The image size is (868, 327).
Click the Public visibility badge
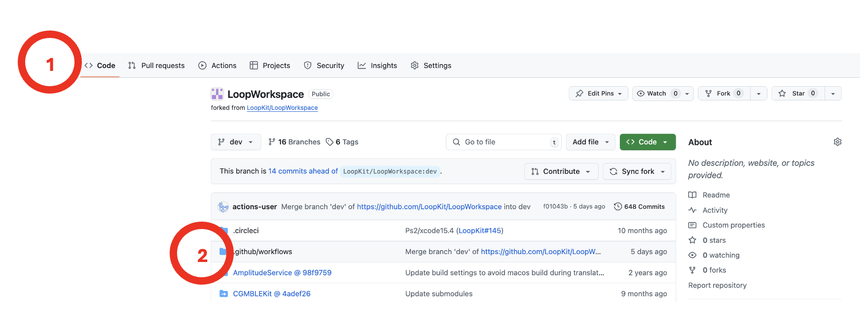pos(321,94)
